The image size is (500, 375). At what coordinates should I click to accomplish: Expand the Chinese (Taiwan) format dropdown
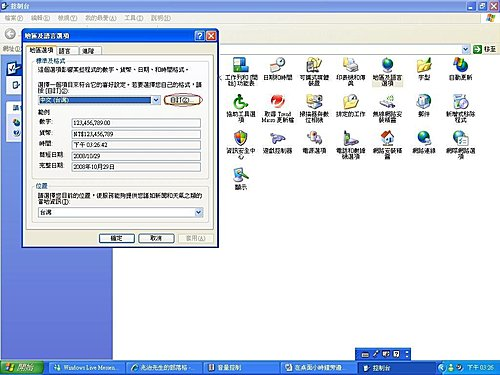pyautogui.click(x=156, y=100)
